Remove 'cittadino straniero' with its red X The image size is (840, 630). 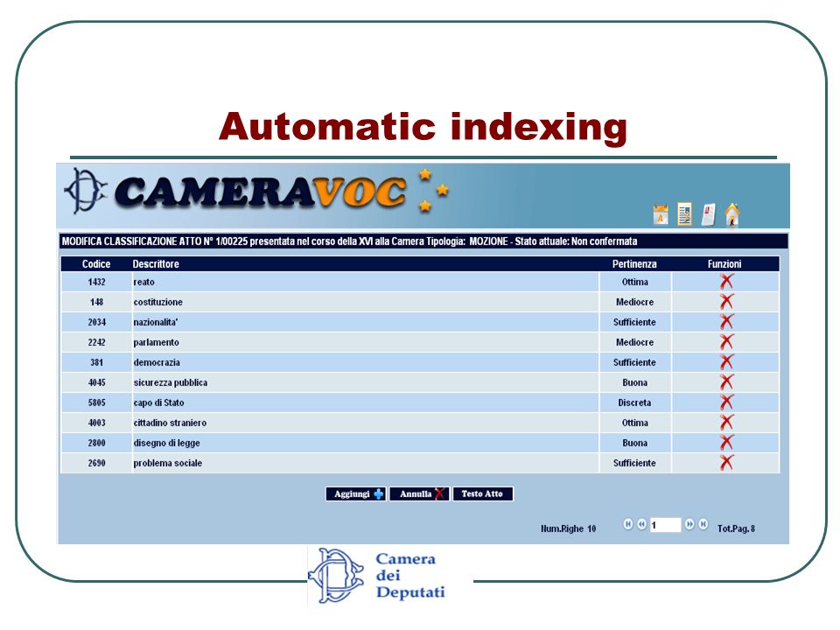726,422
